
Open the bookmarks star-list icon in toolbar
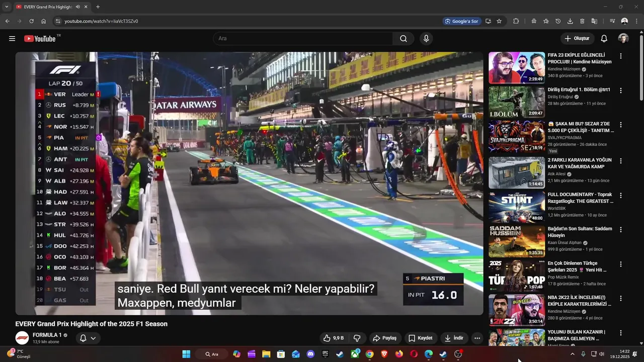tap(546, 21)
